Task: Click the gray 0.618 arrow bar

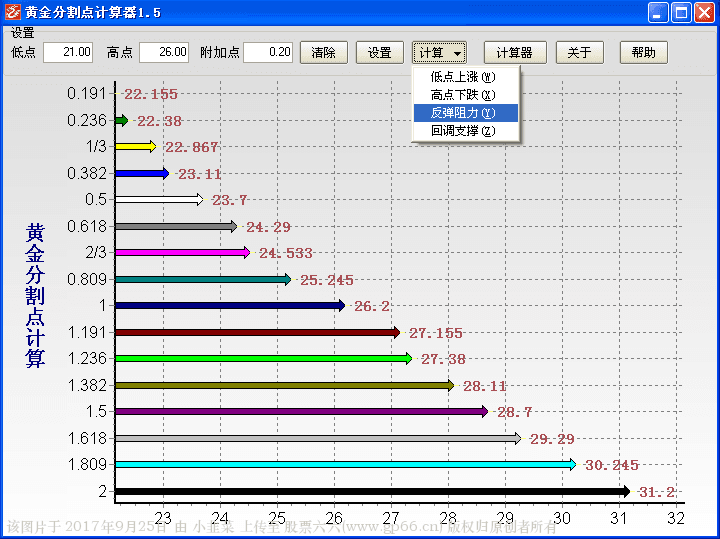Action: (176, 226)
